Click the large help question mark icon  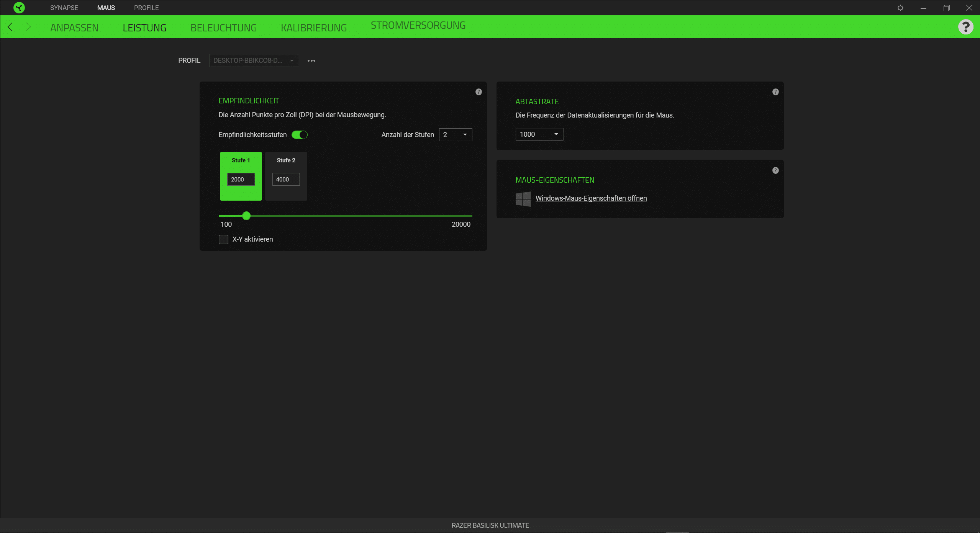[965, 27]
